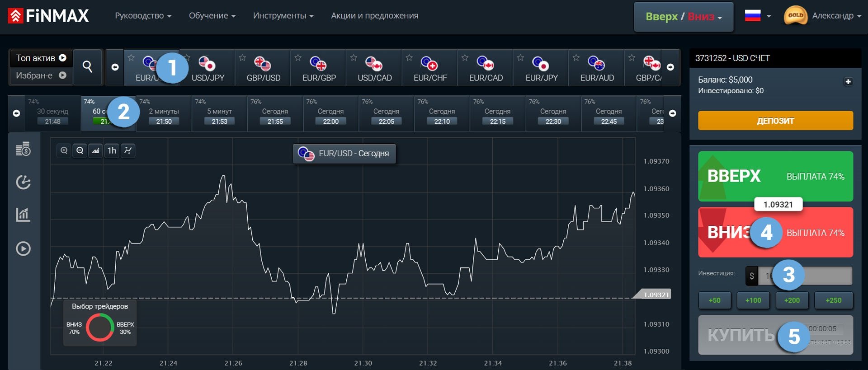Favorite GBP/CAD with its star
Viewport: 868px width, 370px height.
(x=632, y=57)
